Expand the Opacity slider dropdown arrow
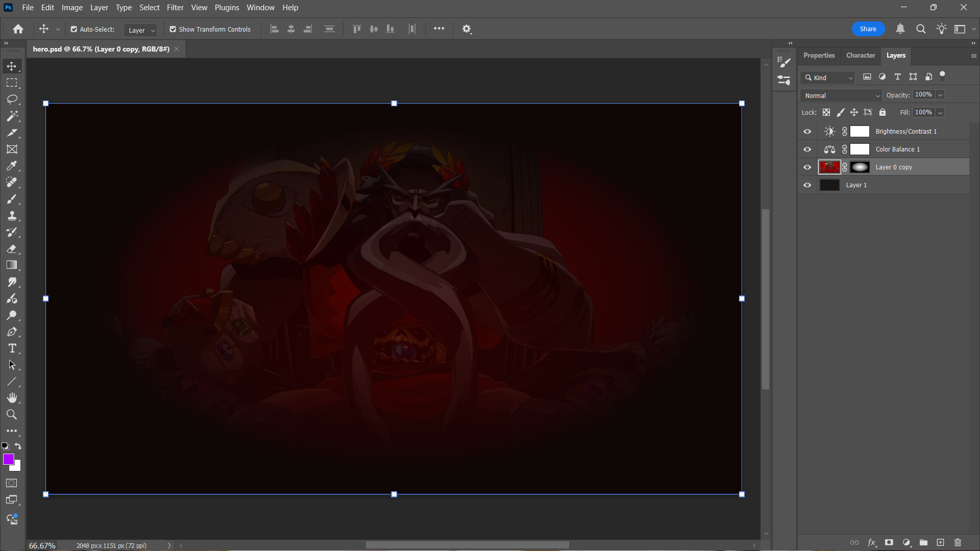 940,95
